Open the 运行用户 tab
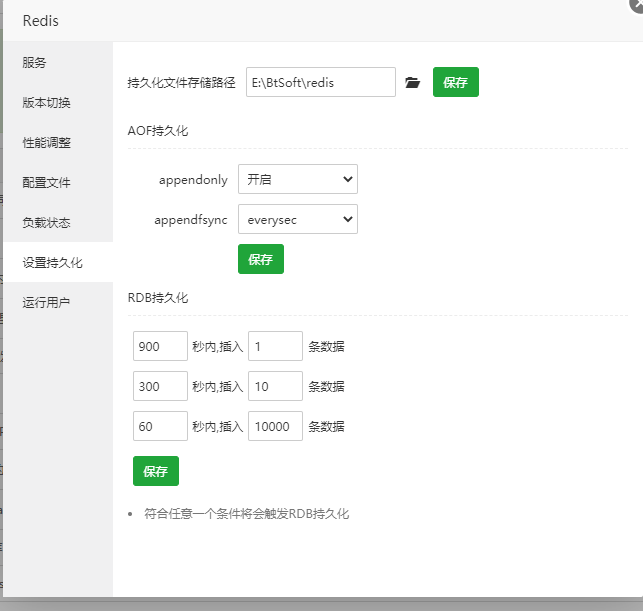 pyautogui.click(x=58, y=302)
